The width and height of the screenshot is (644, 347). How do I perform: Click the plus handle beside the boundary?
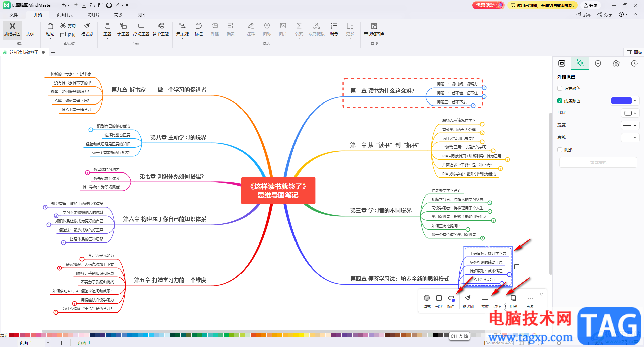[x=517, y=267]
